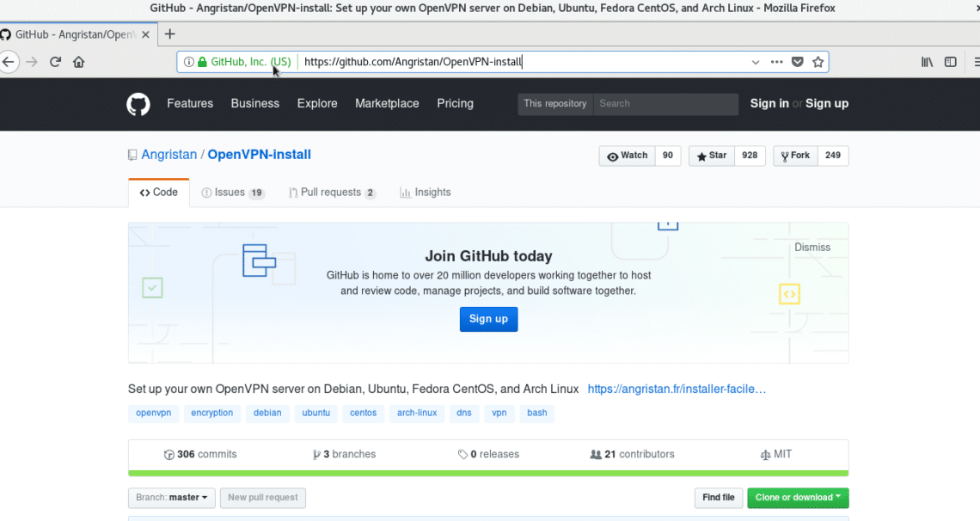The image size is (980, 521).
Task: Select the openvpn topic tag
Action: coord(154,413)
